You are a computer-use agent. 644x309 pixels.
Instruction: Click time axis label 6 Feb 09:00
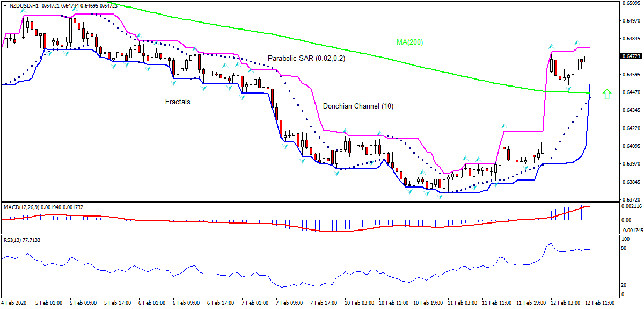[x=186, y=303]
